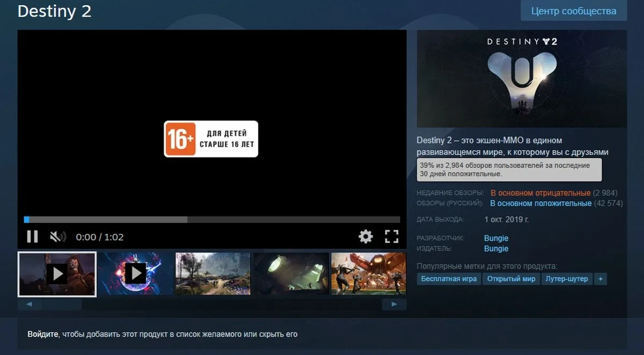Click the Войдите sign-in link
The image size is (644, 355).
(x=43, y=334)
